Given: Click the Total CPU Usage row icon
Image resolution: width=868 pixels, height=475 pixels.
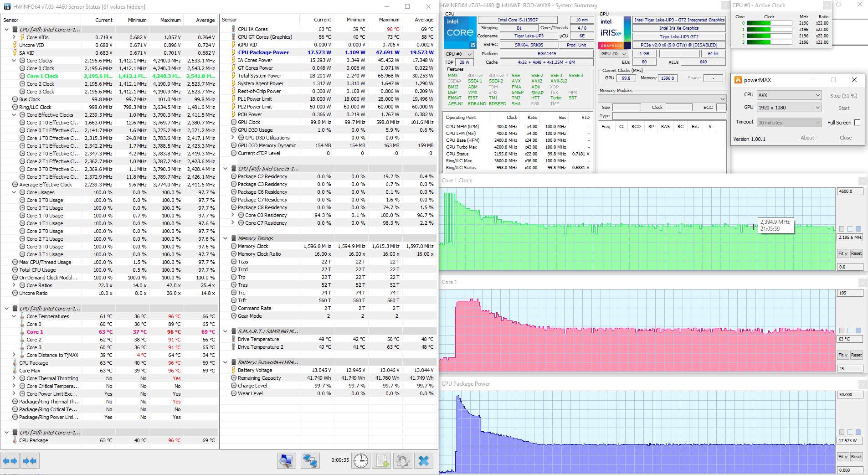Looking at the screenshot, I should pyautogui.click(x=15, y=270).
